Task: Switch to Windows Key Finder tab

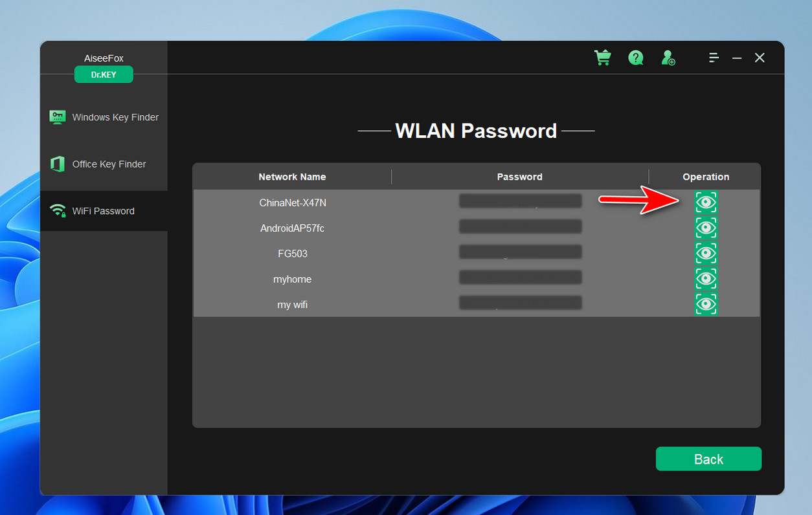Action: point(104,117)
